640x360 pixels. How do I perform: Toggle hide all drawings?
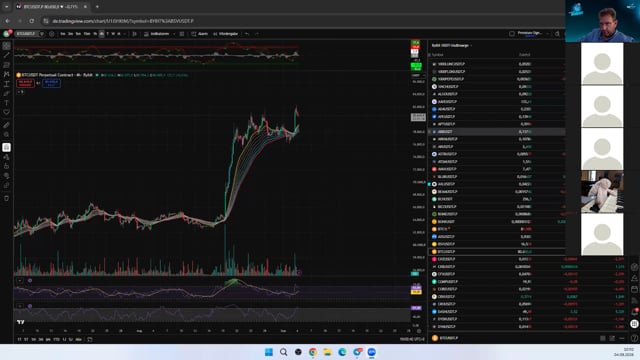click(7, 176)
